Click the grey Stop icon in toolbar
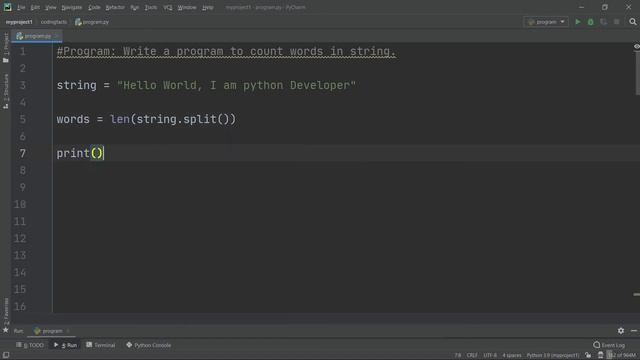Viewport: 640px width, 360px height. pos(617,22)
